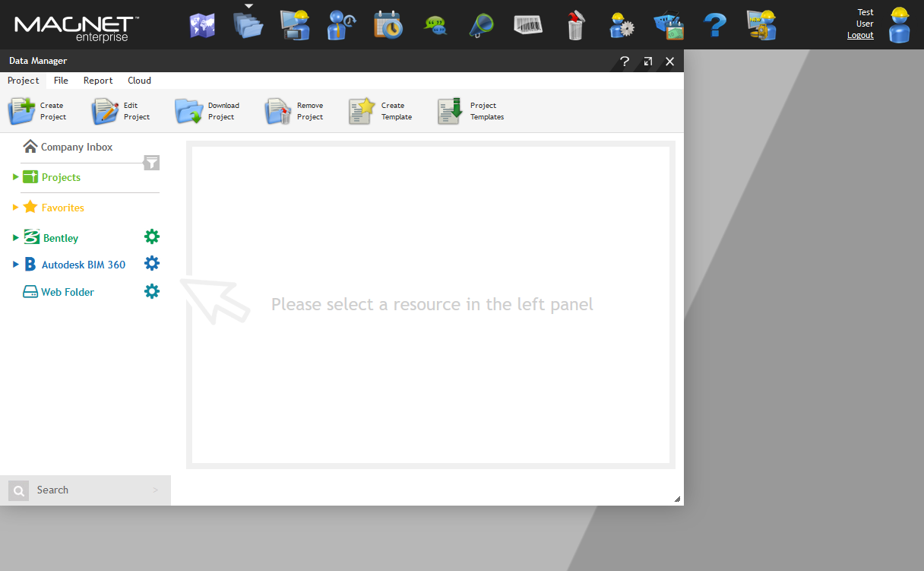This screenshot has width=924, height=571.
Task: Open Autodesk BIM 360 settings gear
Action: click(152, 263)
